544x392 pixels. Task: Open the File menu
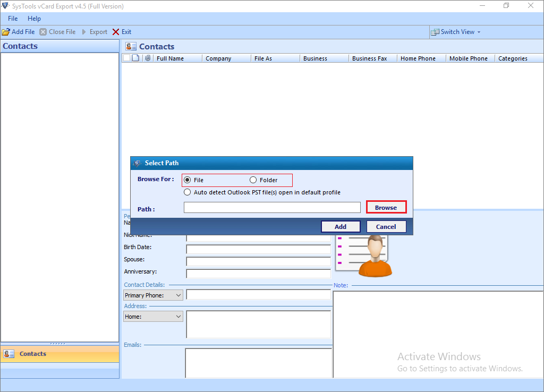(x=13, y=19)
